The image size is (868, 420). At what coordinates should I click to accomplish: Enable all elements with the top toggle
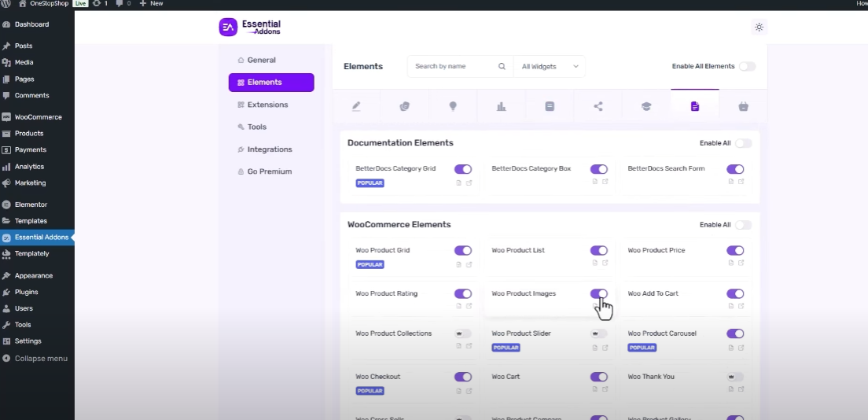click(746, 67)
